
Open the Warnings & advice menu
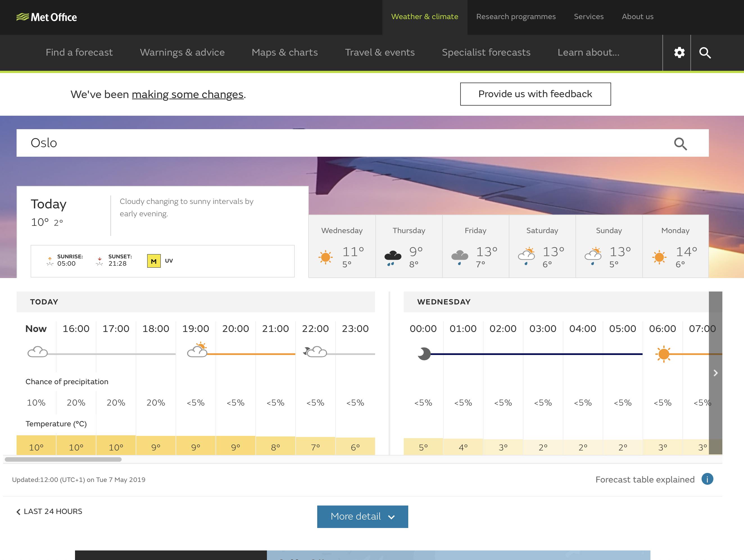[x=182, y=53]
